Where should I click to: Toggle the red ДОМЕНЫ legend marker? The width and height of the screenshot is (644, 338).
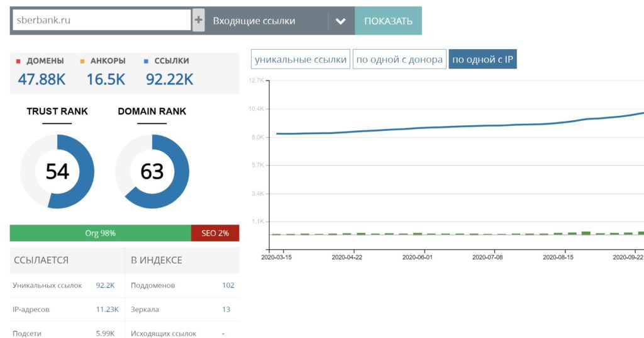(x=19, y=61)
